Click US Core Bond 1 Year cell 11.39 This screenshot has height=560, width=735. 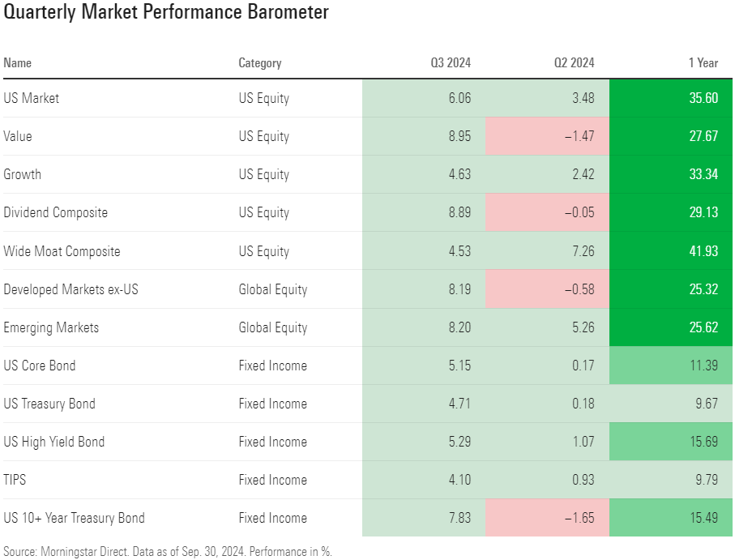point(703,365)
